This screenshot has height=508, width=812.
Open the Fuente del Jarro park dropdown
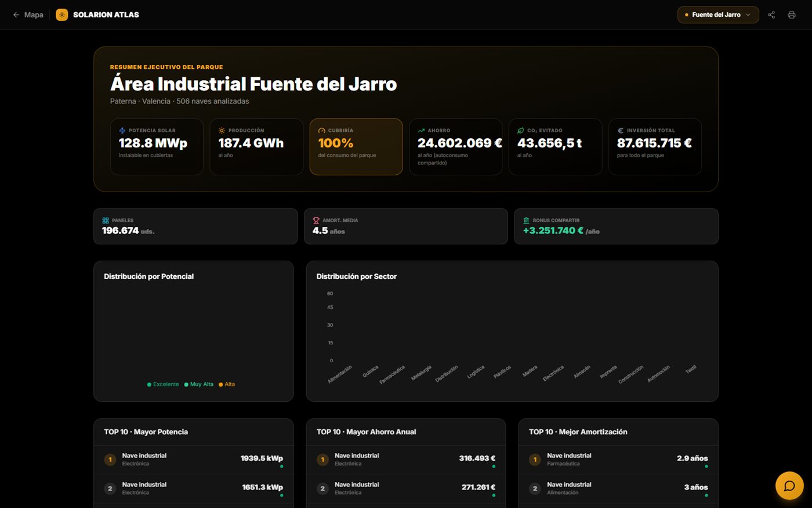718,15
